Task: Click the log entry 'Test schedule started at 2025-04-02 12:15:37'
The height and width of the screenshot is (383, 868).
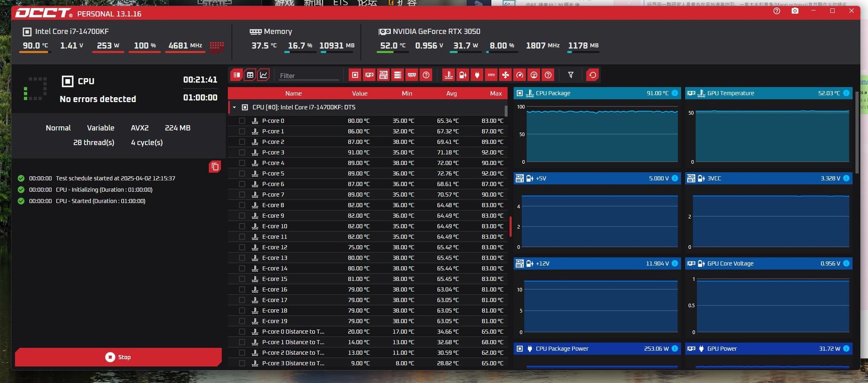Action: (115, 179)
